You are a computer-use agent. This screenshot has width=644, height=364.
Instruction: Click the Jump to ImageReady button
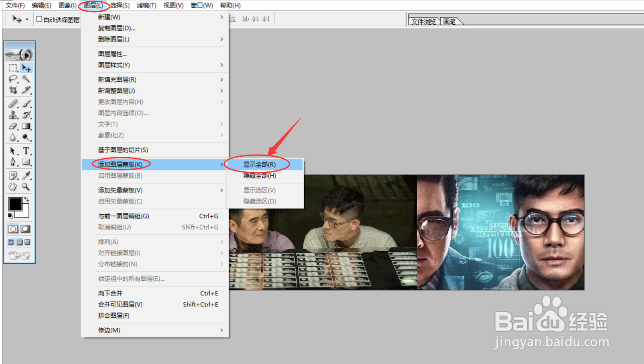click(19, 256)
